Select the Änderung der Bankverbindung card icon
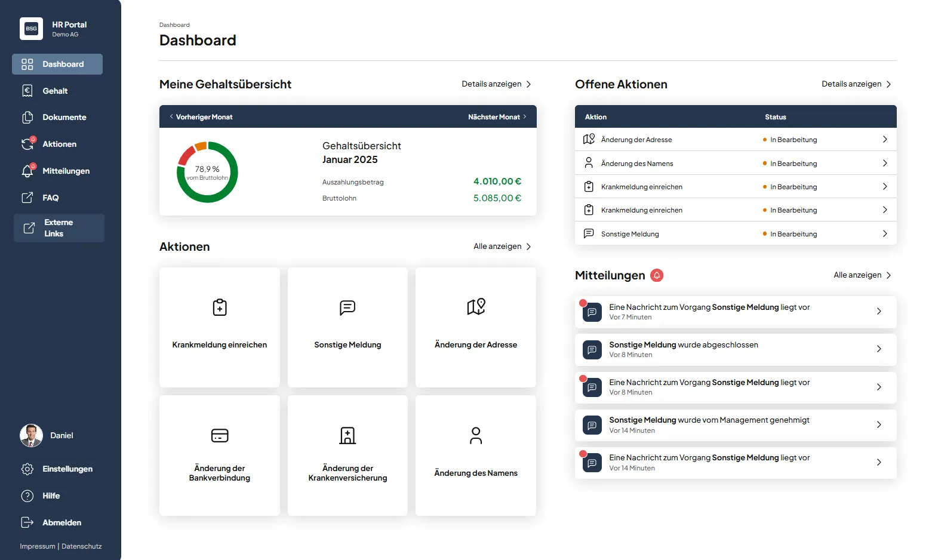The image size is (932, 560). [220, 435]
